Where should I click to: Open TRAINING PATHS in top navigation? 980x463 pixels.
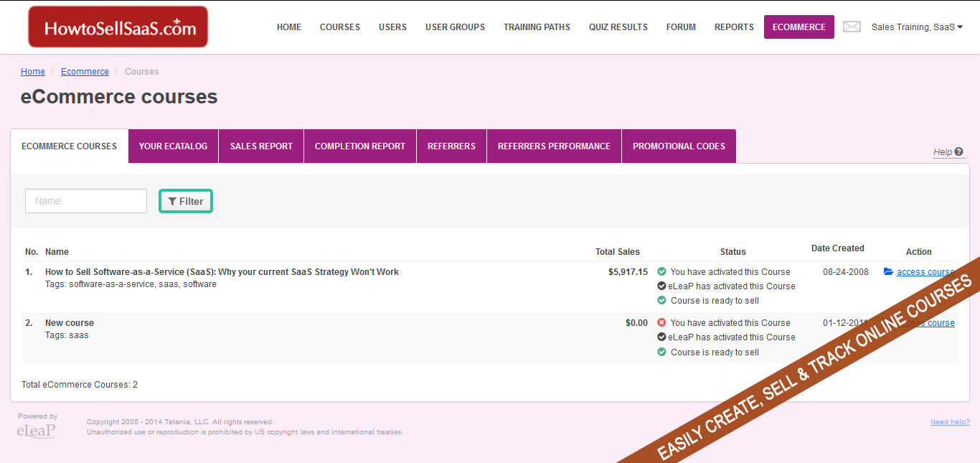tap(537, 27)
